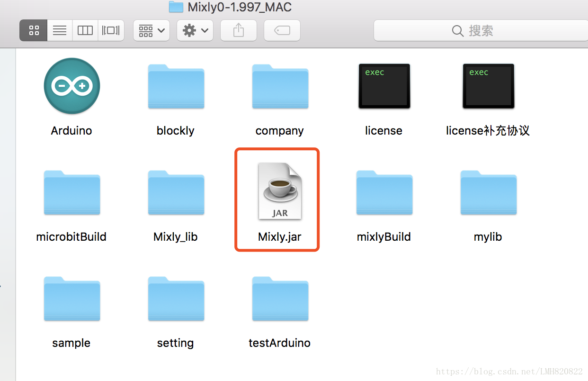Click the "testArduino" name label
Screen dimensions: 588x381
280,343
